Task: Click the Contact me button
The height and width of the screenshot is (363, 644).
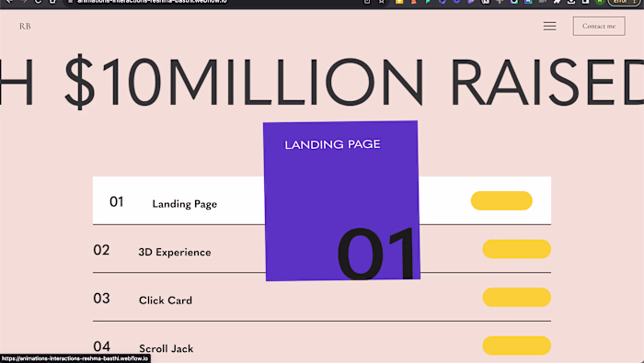Action: click(599, 26)
